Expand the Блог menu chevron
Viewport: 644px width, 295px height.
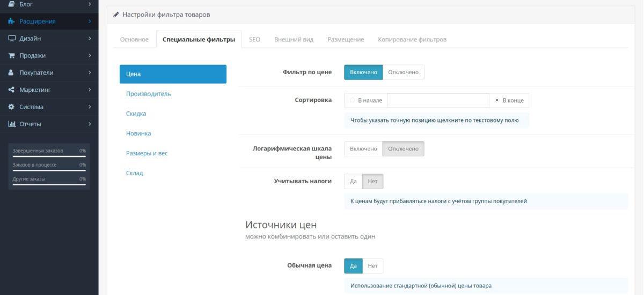90,4
